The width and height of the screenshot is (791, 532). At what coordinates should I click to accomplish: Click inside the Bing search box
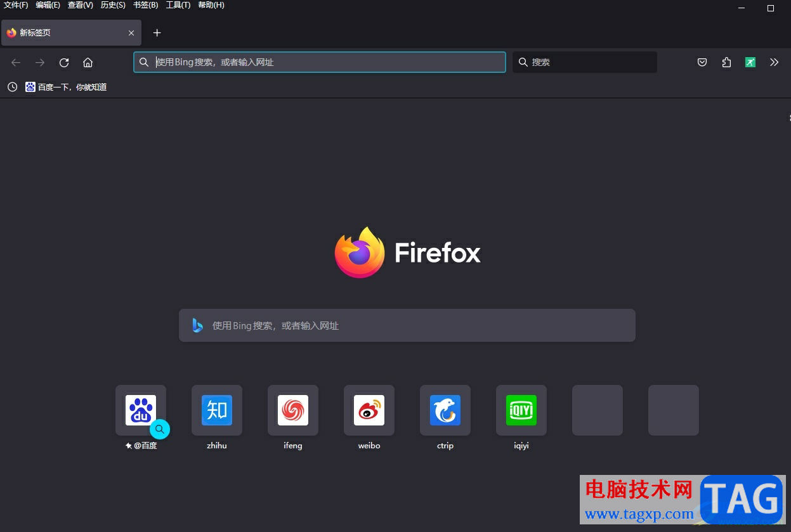tap(407, 325)
